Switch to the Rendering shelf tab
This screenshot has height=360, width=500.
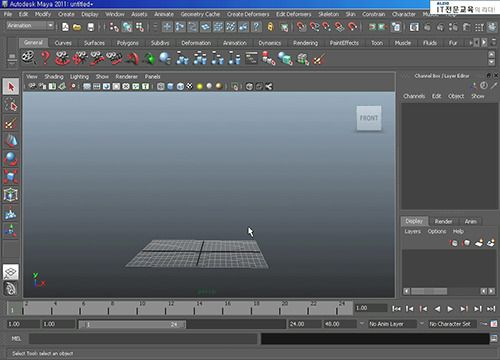[305, 43]
